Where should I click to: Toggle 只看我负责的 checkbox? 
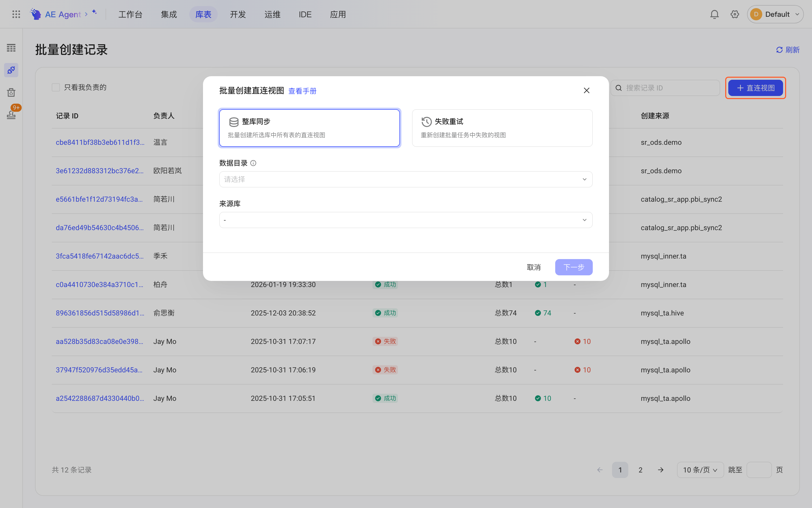56,87
